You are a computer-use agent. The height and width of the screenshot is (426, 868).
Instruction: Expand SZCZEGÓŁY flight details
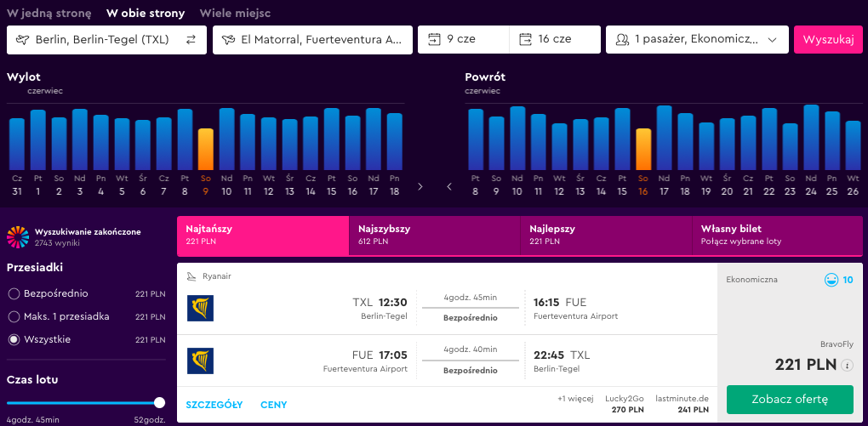pos(214,405)
